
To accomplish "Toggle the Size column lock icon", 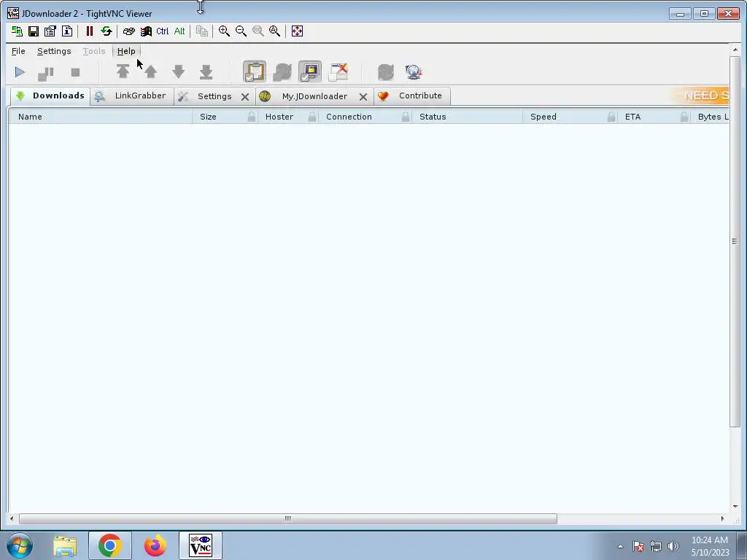I will 252,117.
